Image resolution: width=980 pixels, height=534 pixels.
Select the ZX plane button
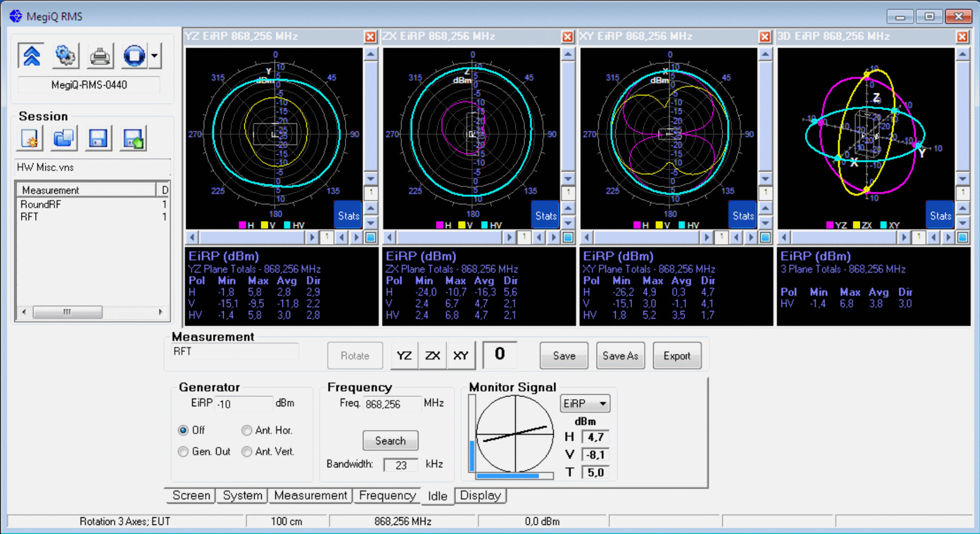pyautogui.click(x=432, y=356)
